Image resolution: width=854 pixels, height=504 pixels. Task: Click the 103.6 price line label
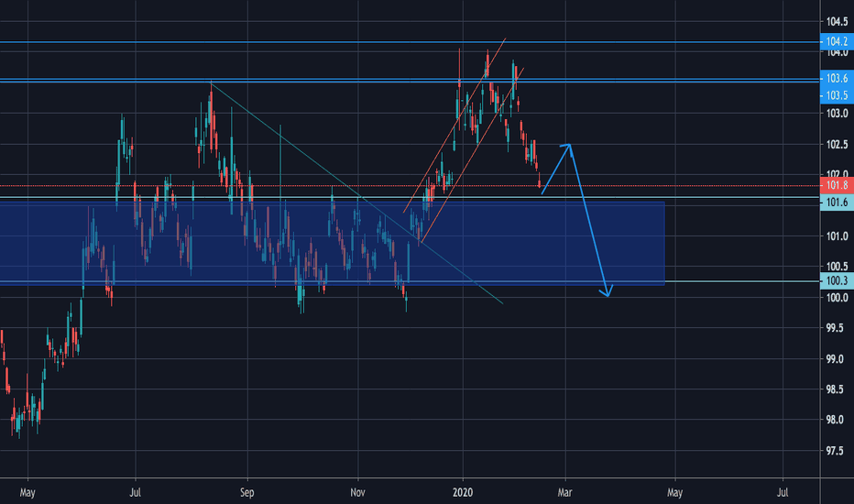[x=837, y=79]
